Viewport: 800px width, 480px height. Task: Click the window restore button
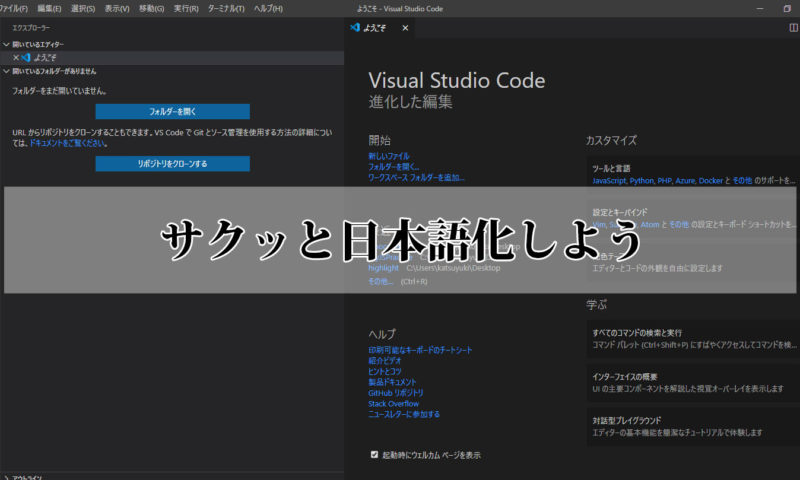[787, 9]
